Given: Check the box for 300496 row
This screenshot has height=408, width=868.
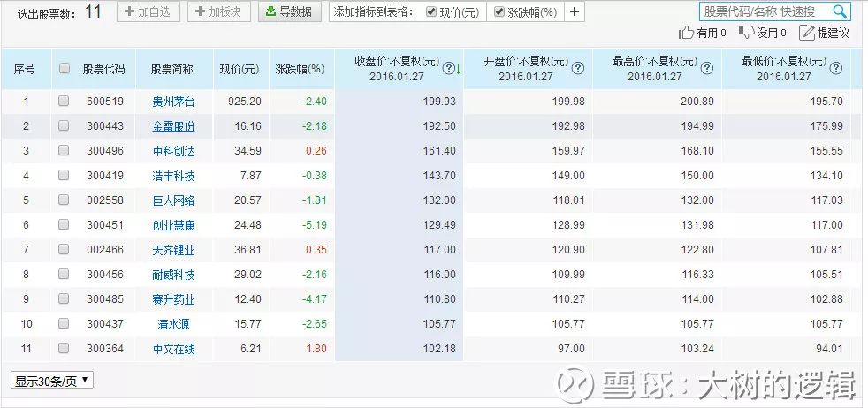Looking at the screenshot, I should (x=64, y=150).
